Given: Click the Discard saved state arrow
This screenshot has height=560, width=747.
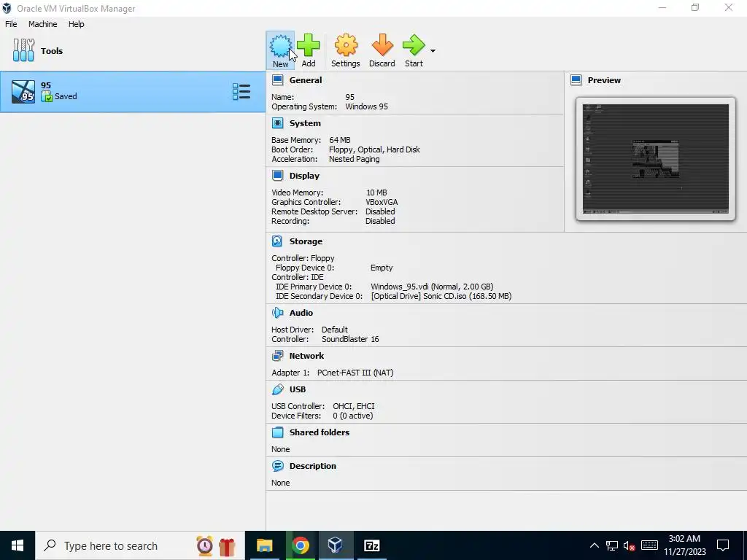Looking at the screenshot, I should click(x=382, y=45).
